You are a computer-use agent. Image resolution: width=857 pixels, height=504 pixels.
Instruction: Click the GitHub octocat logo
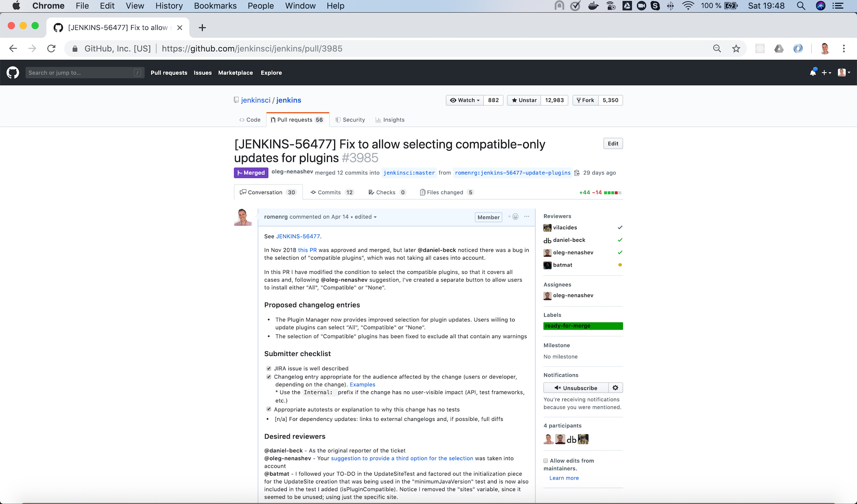pyautogui.click(x=13, y=72)
